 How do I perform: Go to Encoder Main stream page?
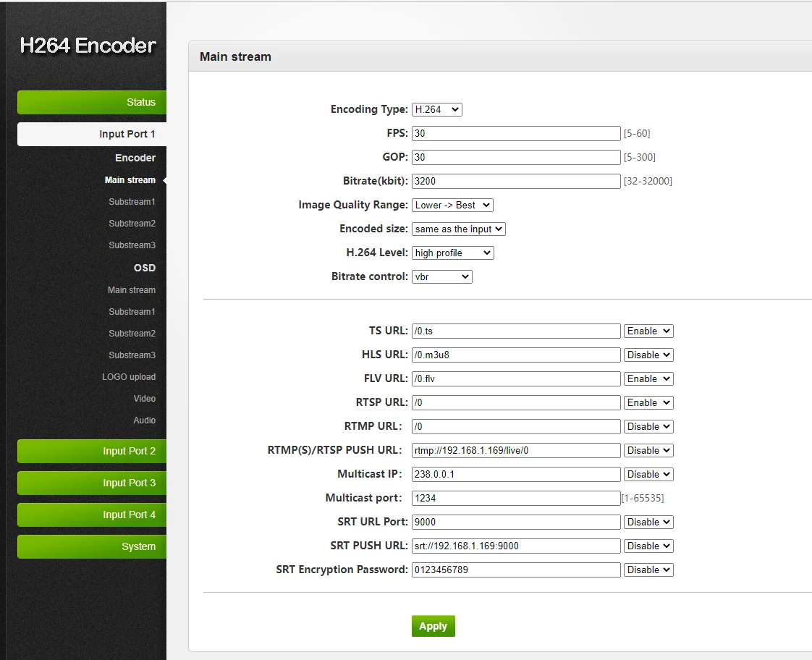pyautogui.click(x=130, y=180)
